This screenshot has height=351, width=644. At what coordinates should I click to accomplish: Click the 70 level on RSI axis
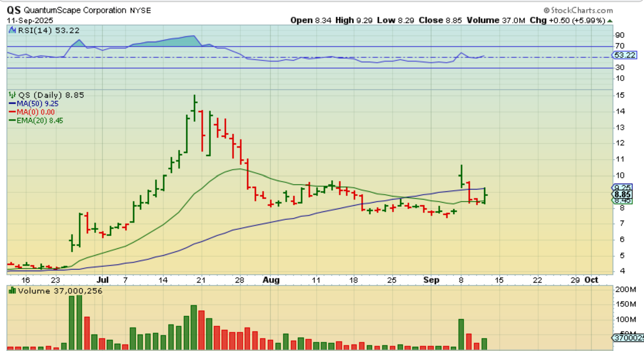(620, 46)
